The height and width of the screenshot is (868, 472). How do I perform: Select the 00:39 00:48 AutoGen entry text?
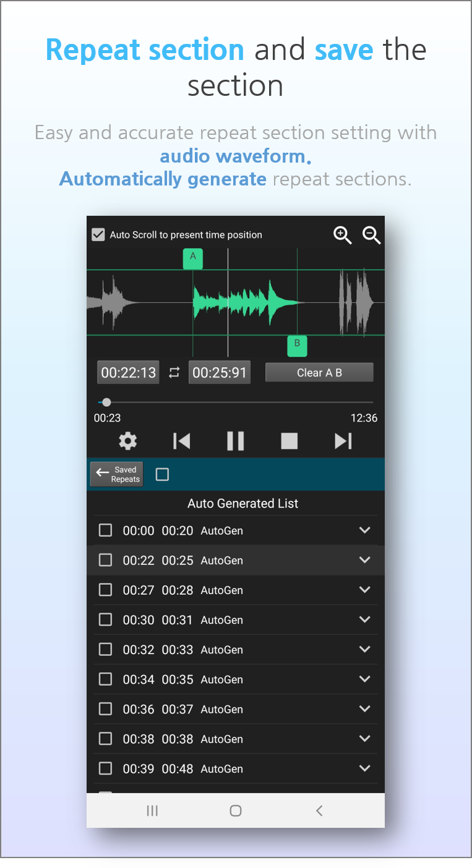[x=183, y=768]
